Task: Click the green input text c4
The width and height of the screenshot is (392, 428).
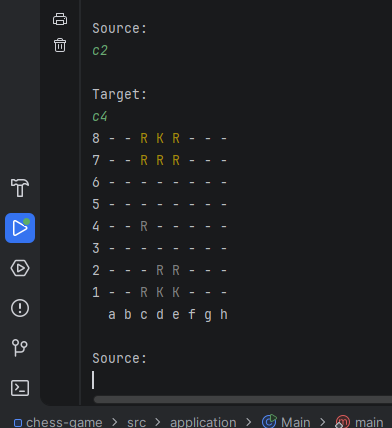Action: (100, 116)
